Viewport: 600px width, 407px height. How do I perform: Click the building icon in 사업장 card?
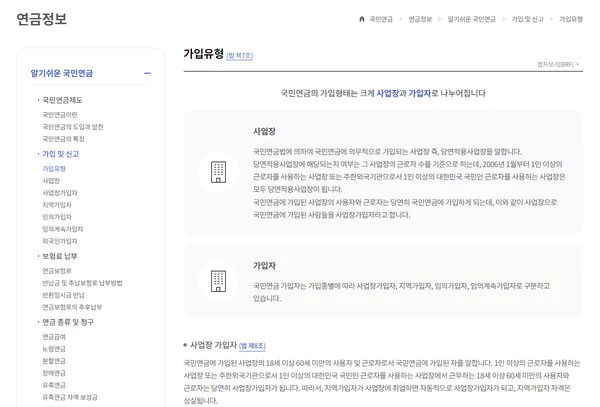(218, 172)
